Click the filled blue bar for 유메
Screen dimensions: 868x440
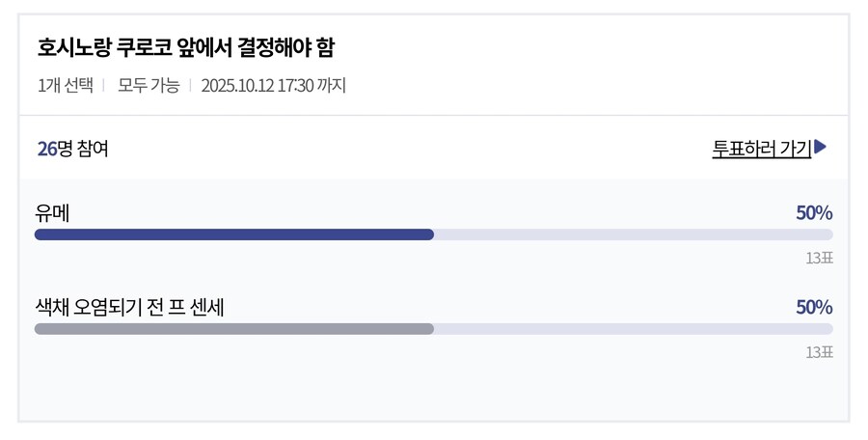(233, 234)
